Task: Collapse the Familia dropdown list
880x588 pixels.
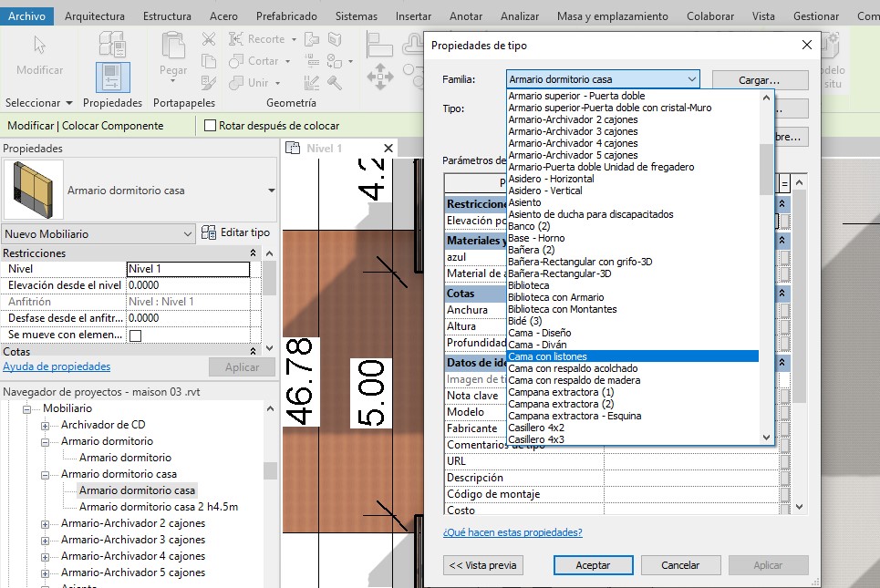Action: 691,79
